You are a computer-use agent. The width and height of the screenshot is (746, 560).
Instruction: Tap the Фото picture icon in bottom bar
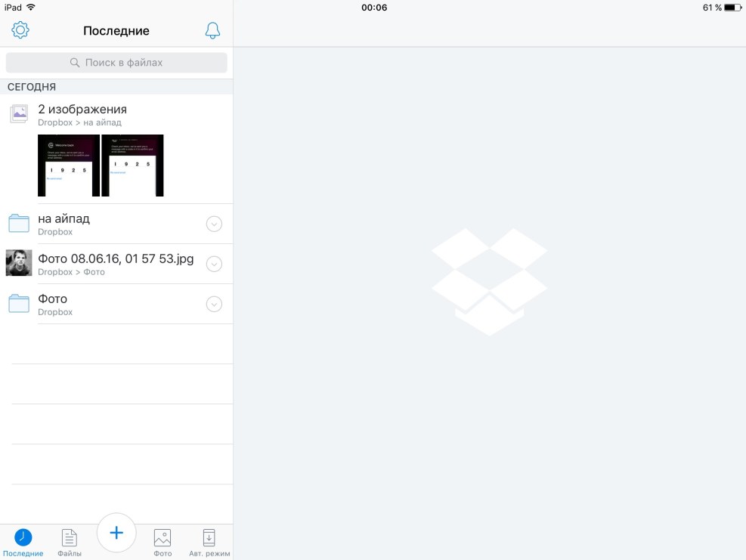[162, 538]
